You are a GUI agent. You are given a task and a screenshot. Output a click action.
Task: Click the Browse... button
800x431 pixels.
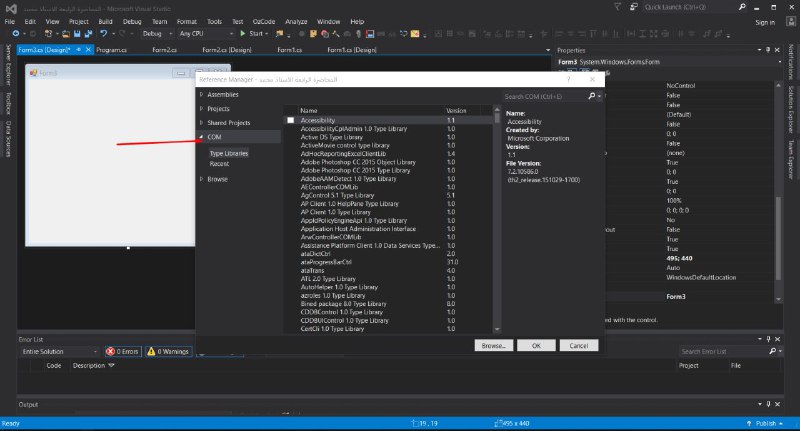tap(493, 345)
